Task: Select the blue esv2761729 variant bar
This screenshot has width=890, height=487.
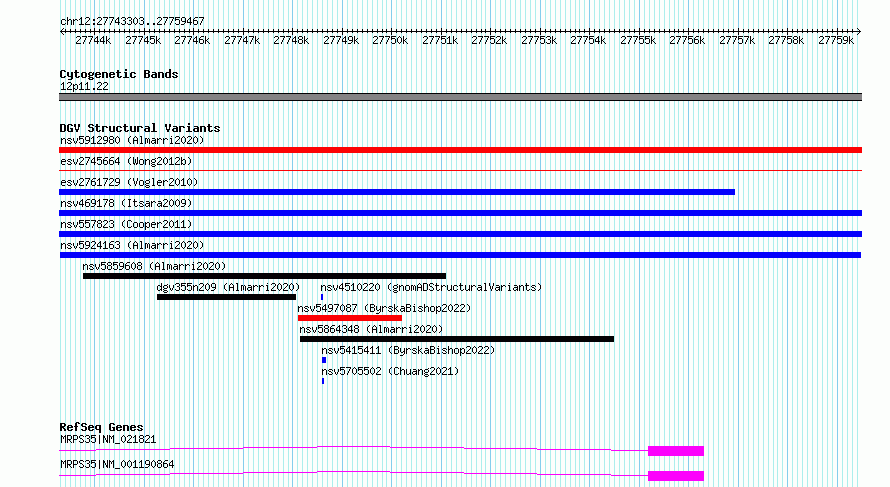Action: click(x=397, y=192)
